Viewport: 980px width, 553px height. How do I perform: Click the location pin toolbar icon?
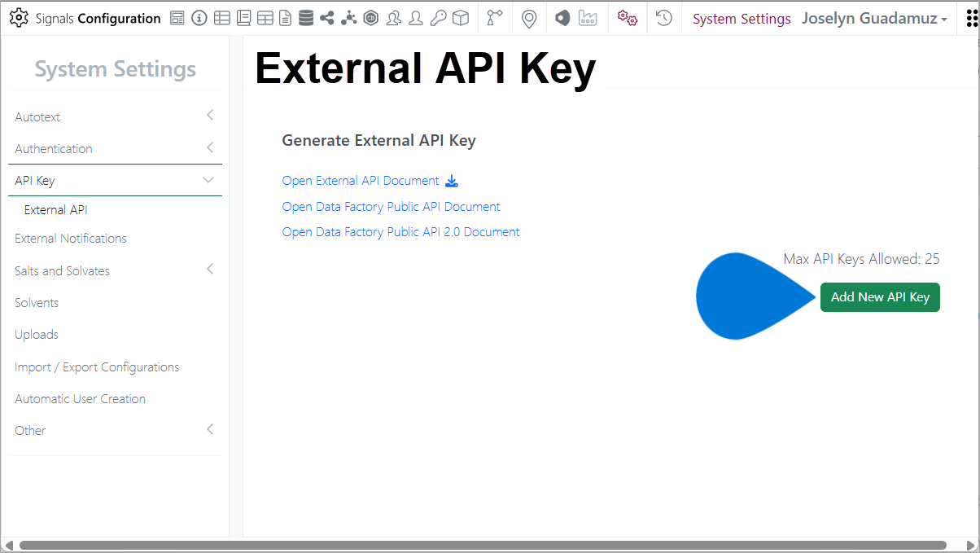[x=529, y=17]
